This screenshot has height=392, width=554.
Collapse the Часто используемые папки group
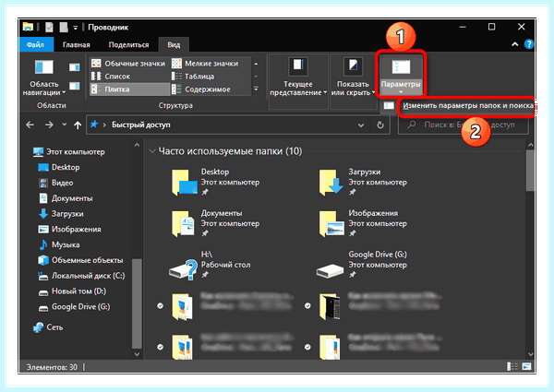(152, 151)
